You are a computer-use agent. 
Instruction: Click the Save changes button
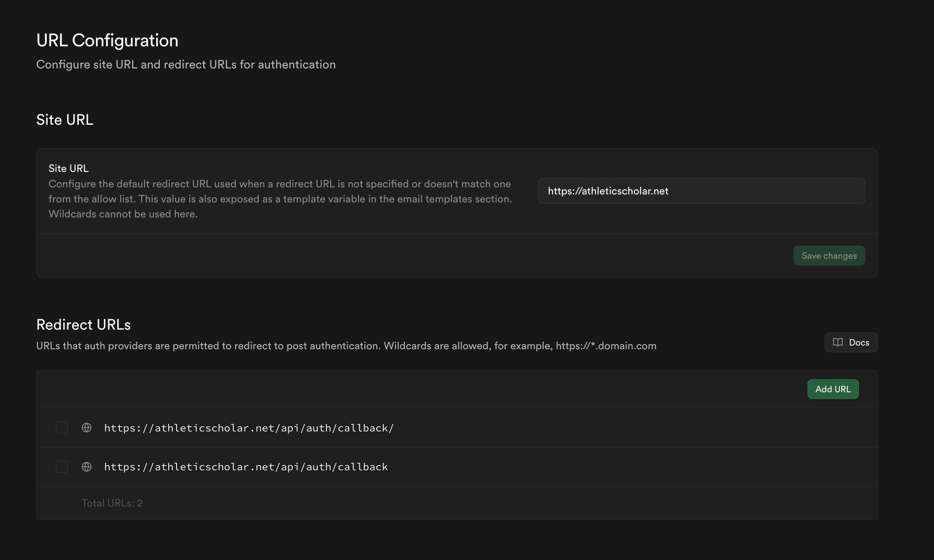[x=829, y=256]
